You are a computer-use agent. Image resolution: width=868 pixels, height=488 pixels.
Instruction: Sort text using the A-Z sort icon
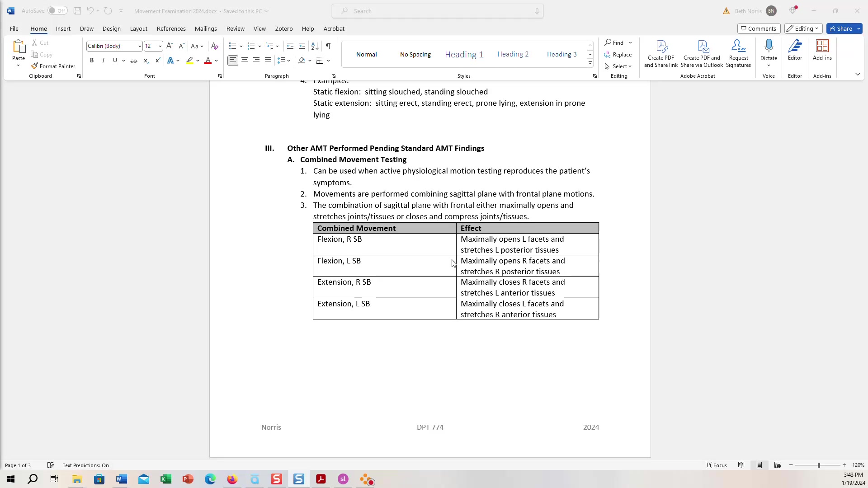(315, 46)
